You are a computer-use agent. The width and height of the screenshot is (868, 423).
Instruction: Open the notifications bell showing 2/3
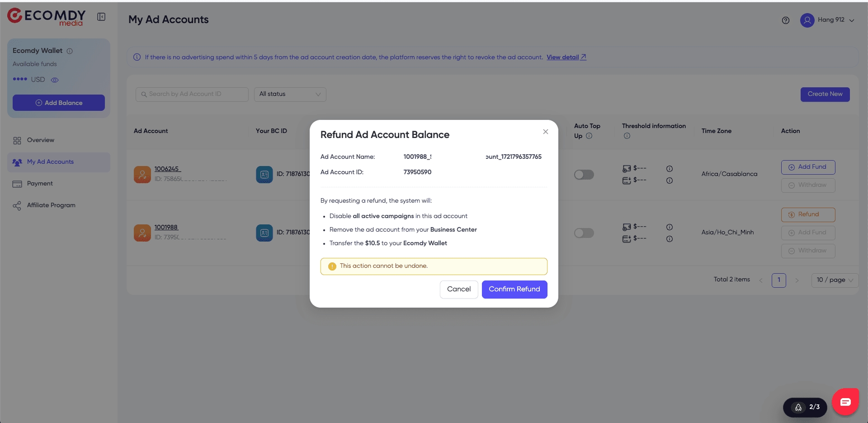tap(805, 407)
